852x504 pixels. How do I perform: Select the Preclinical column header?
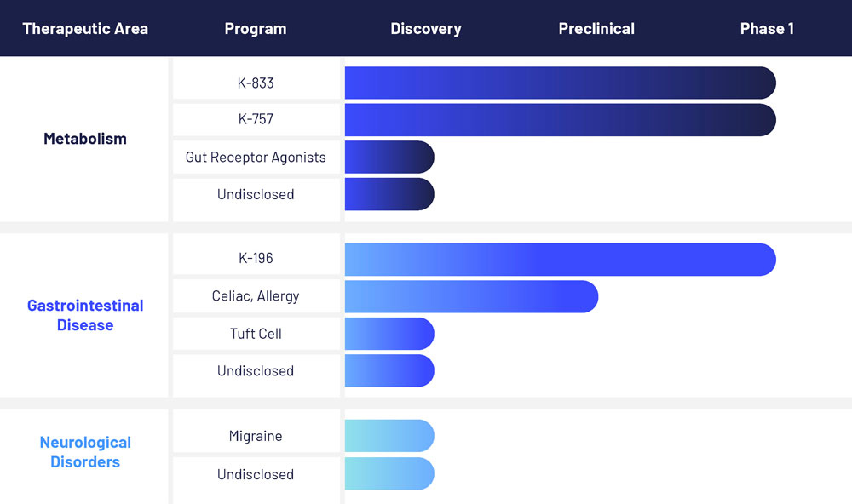point(596,29)
